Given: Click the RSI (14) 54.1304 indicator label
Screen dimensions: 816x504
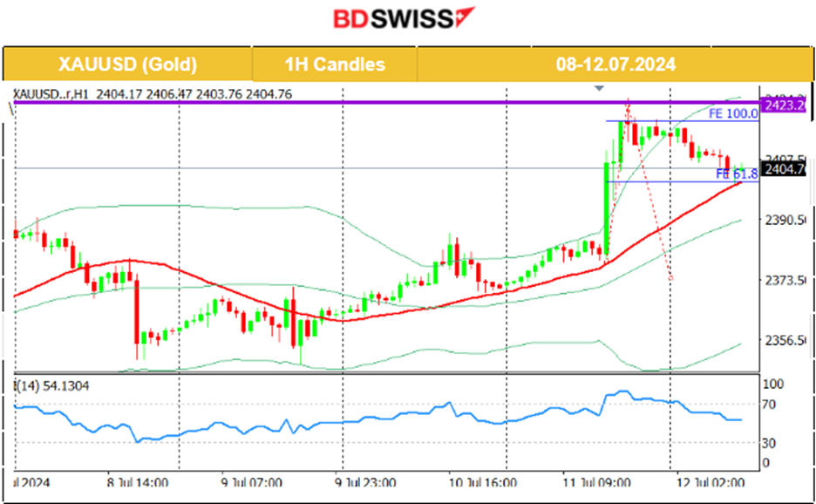Looking at the screenshot, I should (51, 385).
